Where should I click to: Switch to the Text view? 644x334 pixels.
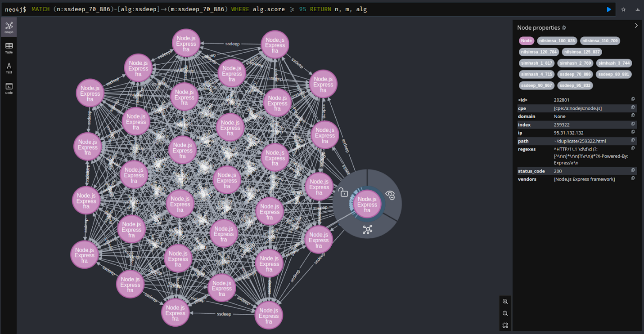click(x=9, y=68)
